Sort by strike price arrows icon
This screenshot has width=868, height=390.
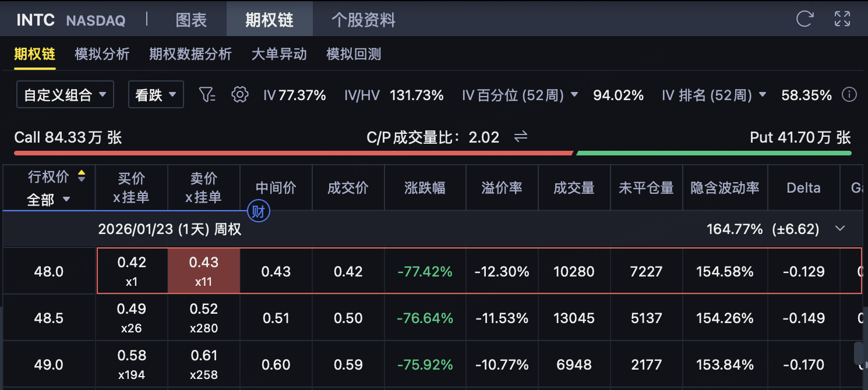pyautogui.click(x=82, y=176)
